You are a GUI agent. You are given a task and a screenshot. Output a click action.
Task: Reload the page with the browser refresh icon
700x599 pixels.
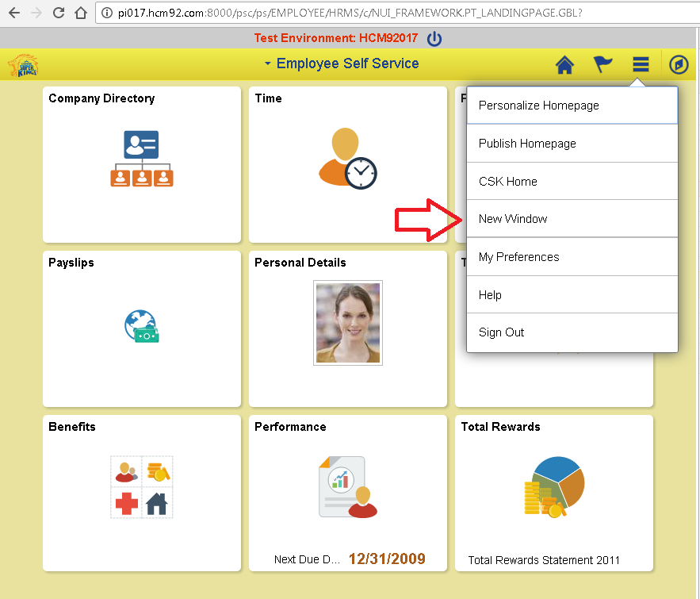tap(56, 13)
